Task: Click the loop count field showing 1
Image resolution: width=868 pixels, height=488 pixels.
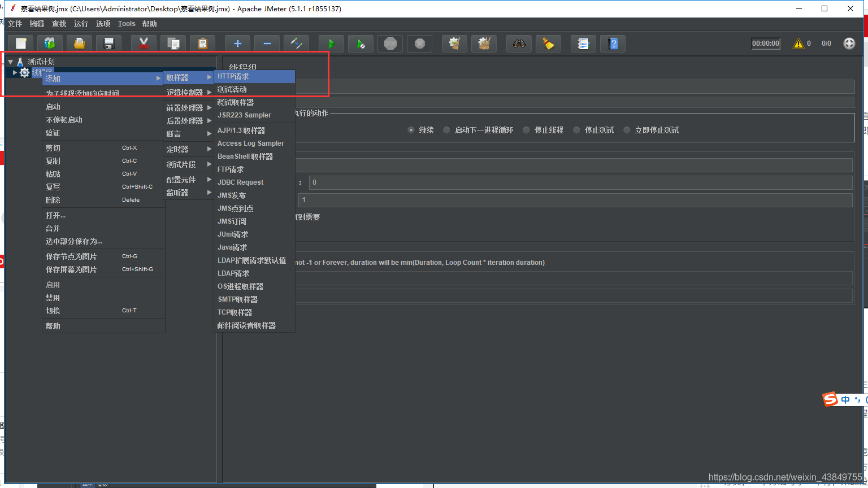Action: point(575,200)
